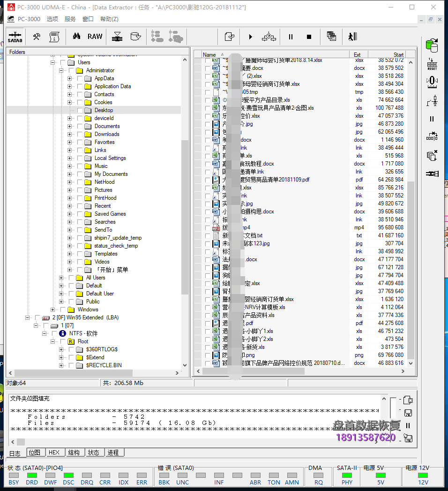448x491 pixels.
Task: Check the Desktop folder checkbox
Action: pos(80,110)
